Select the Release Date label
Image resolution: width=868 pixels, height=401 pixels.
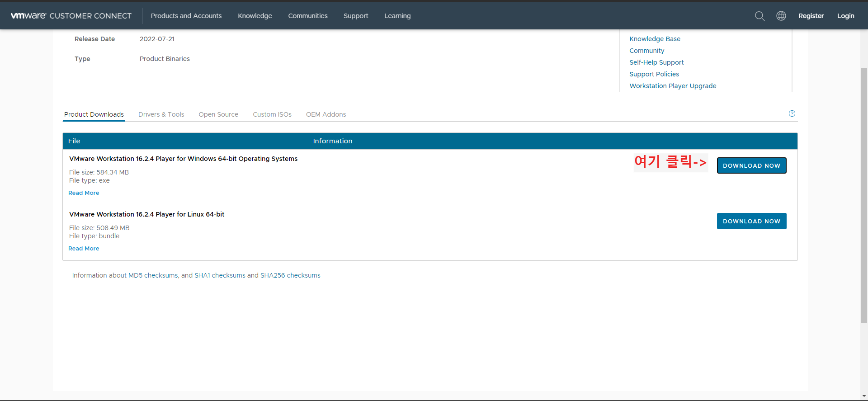[94, 39]
